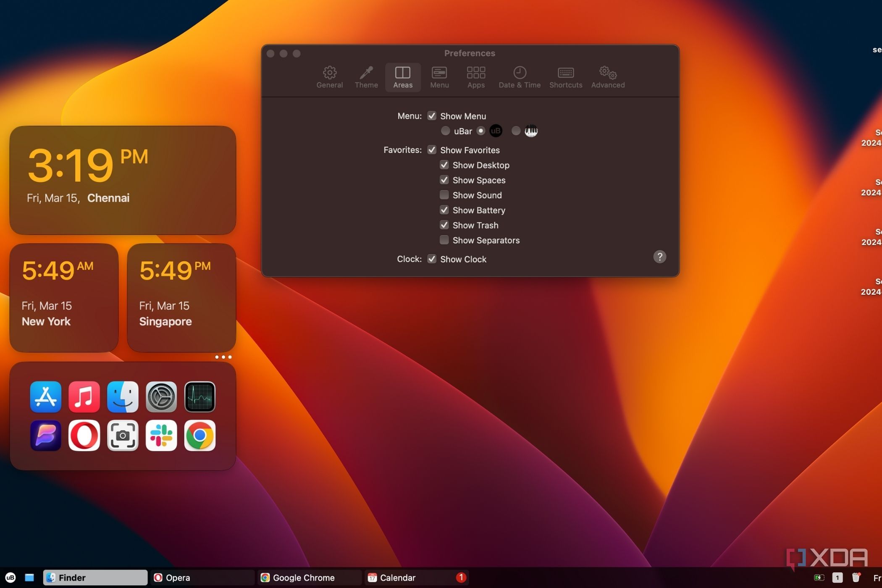Image resolution: width=882 pixels, height=588 pixels.
Task: Open Finder icon in the launcher widget
Action: [123, 397]
